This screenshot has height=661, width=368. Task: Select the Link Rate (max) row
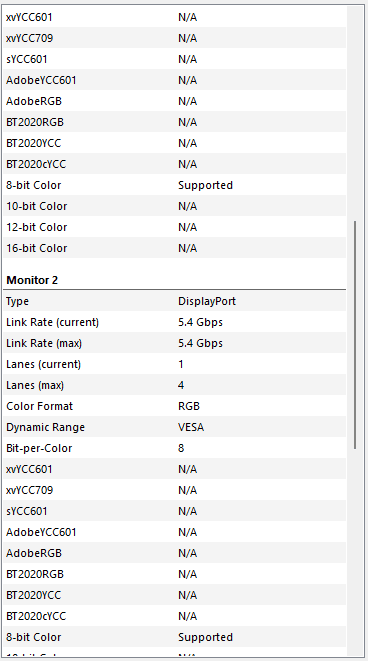coord(175,343)
